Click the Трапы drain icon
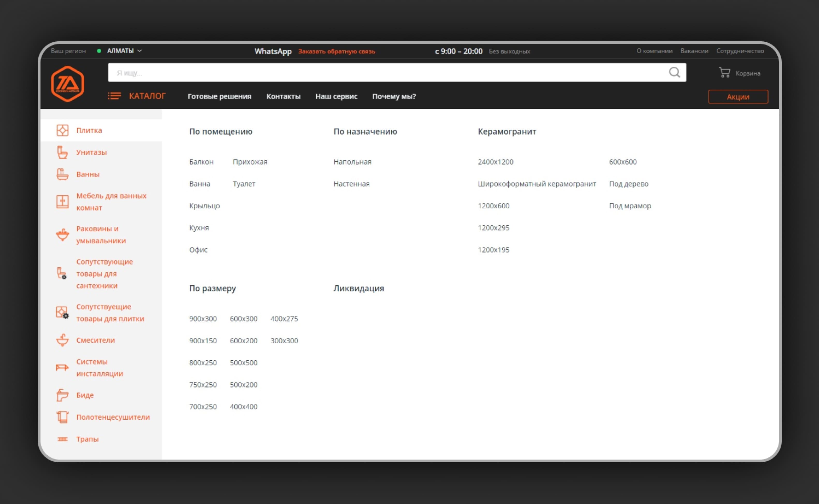This screenshot has height=504, width=819. (x=62, y=439)
